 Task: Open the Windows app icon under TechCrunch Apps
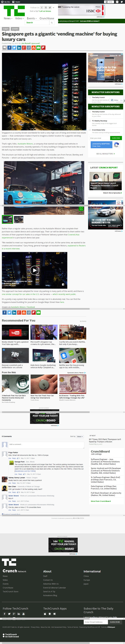coord(55,614)
